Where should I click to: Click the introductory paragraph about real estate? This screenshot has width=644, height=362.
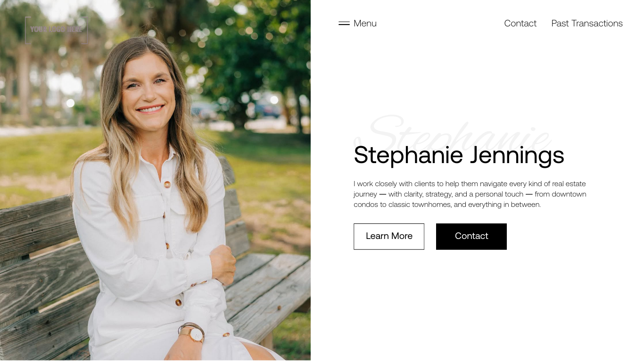tap(470, 194)
